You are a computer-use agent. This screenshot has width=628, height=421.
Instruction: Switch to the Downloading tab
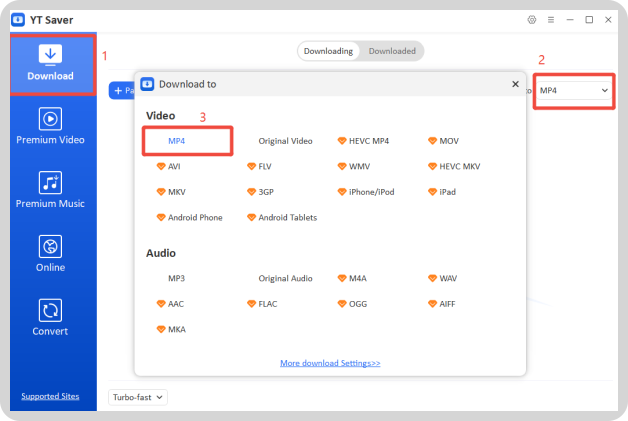328,51
